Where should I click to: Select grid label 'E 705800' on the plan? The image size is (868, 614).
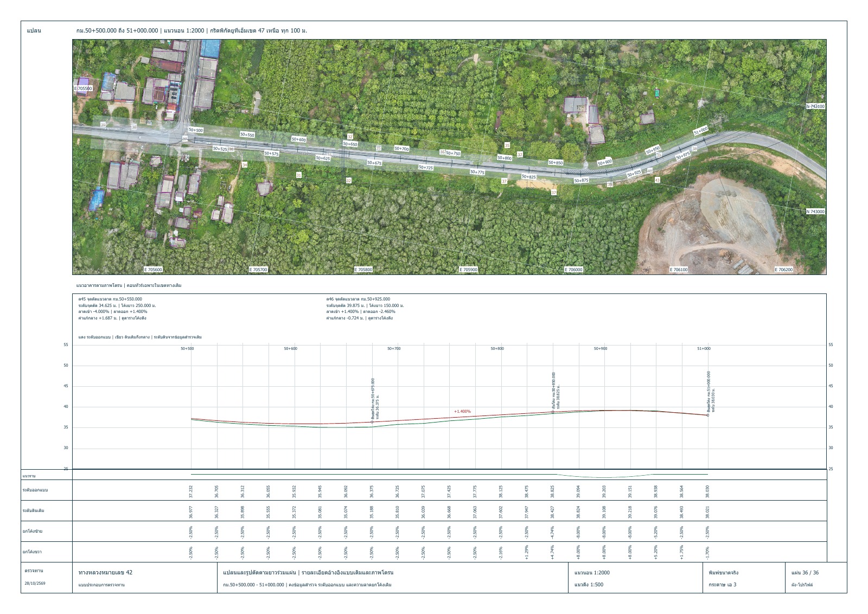(x=363, y=270)
